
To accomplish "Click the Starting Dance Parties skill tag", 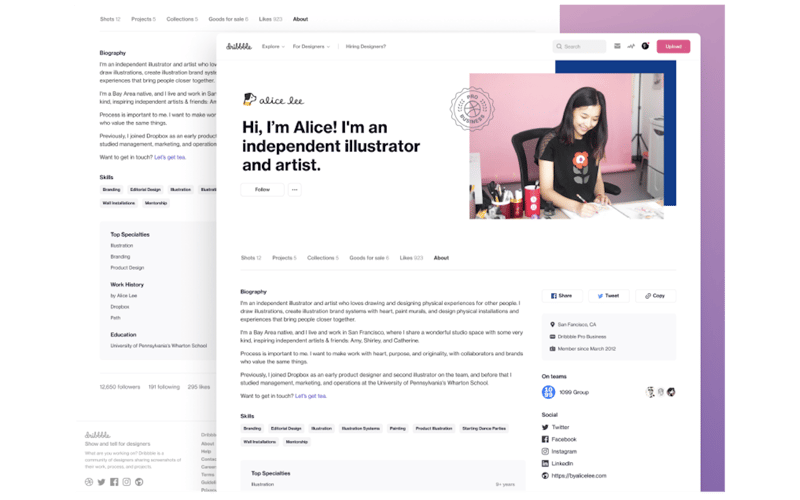I will pos(484,429).
